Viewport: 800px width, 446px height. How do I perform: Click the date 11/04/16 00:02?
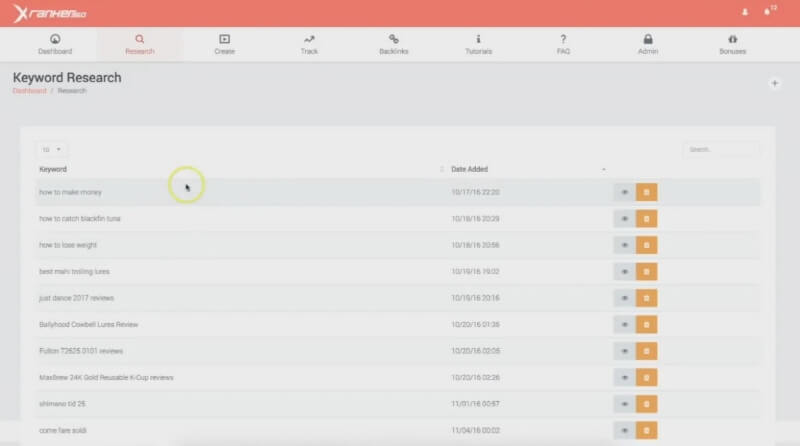(476, 431)
